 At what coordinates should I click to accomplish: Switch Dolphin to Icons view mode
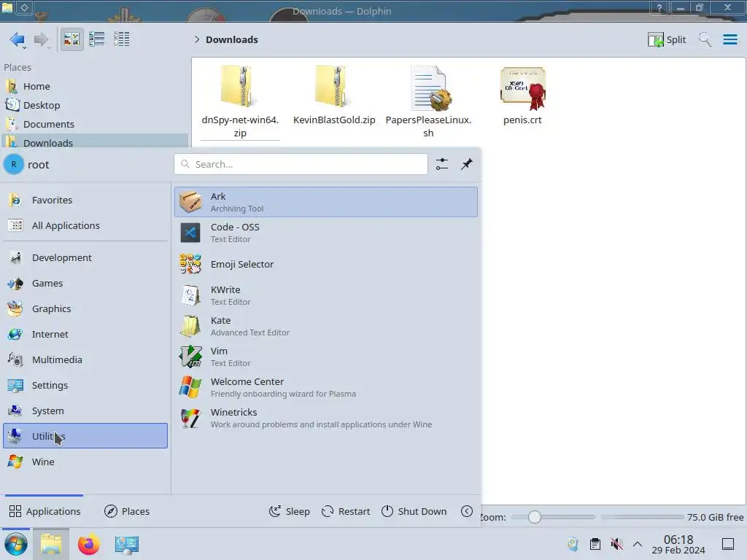click(71, 39)
